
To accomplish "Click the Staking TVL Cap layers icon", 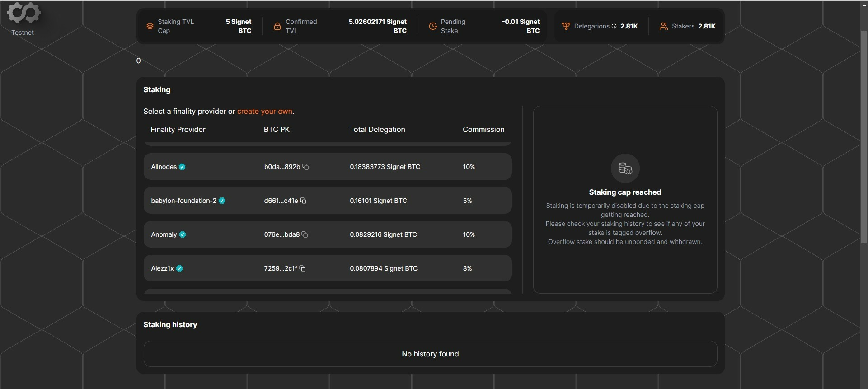I will [150, 26].
